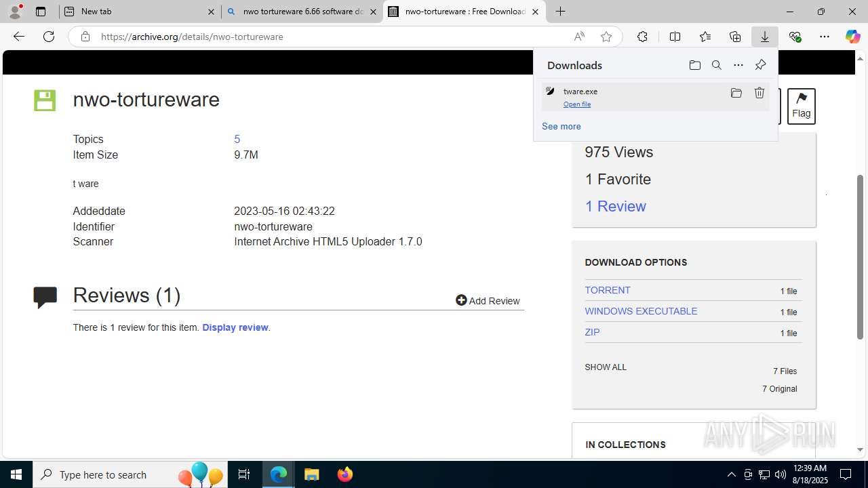The image size is (868, 488).
Task: Open Browser essentials icon
Action: click(x=795, y=37)
